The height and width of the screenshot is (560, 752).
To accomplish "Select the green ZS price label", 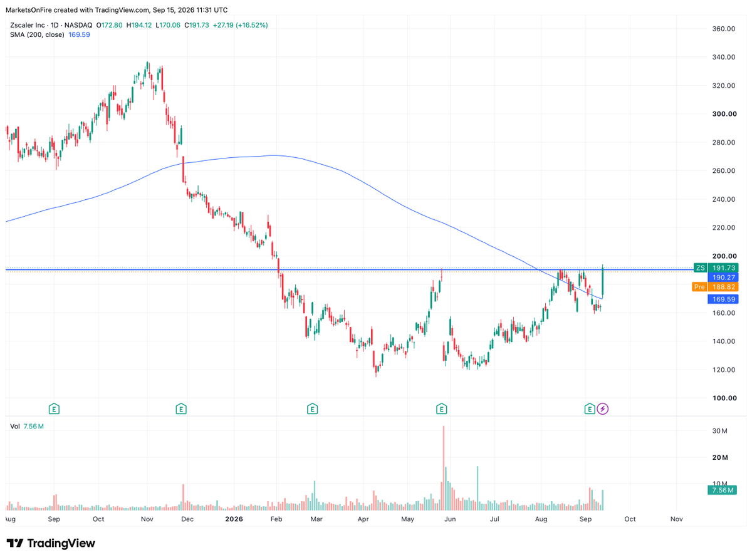I will 701,268.
